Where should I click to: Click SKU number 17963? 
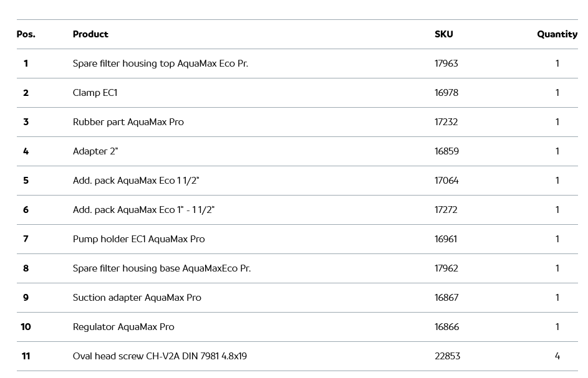tap(446, 64)
